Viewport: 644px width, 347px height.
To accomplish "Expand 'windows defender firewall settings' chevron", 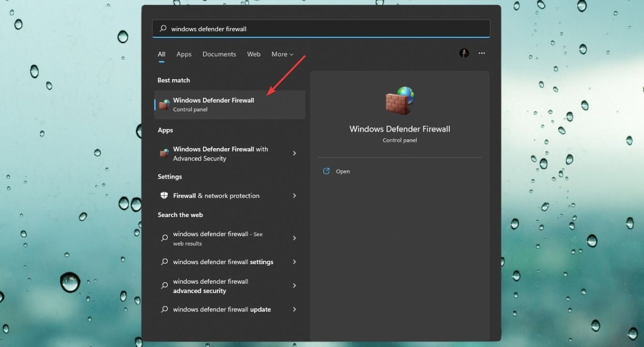I will click(295, 262).
